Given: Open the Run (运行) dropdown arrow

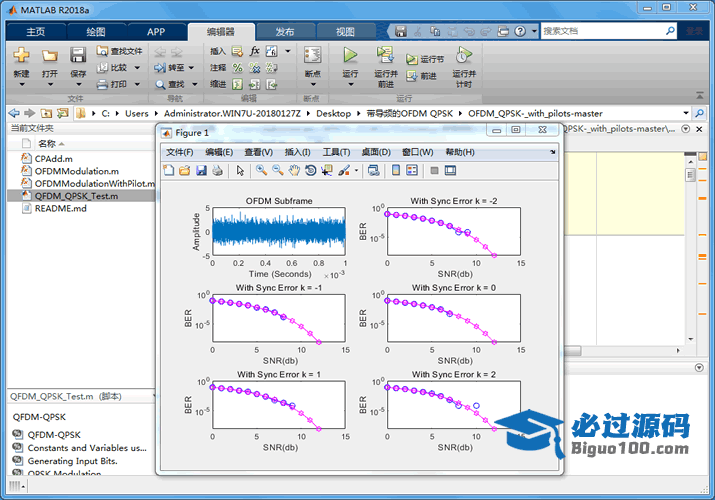Looking at the screenshot, I should click(x=350, y=84).
